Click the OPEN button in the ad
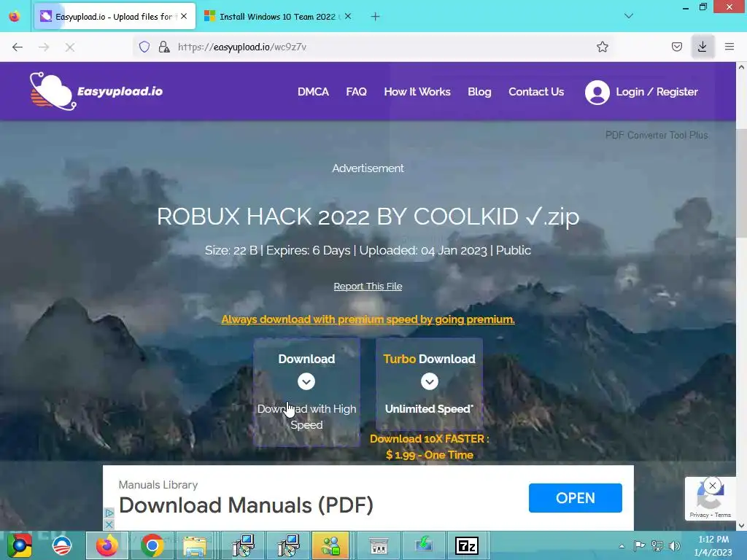 [575, 498]
